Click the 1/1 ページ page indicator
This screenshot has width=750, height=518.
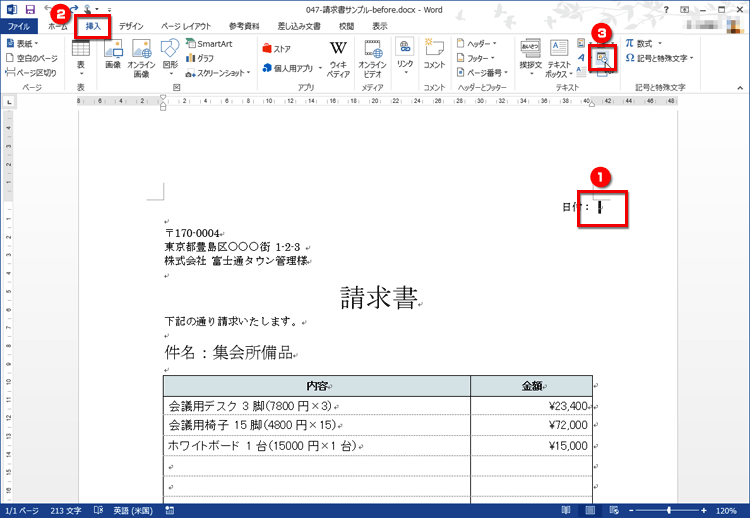[22, 511]
